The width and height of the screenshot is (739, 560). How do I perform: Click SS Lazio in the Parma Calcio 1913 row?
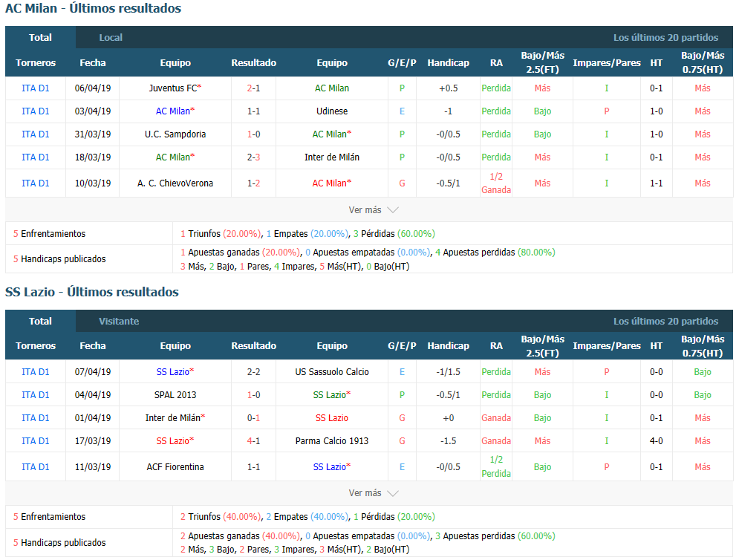point(173,441)
